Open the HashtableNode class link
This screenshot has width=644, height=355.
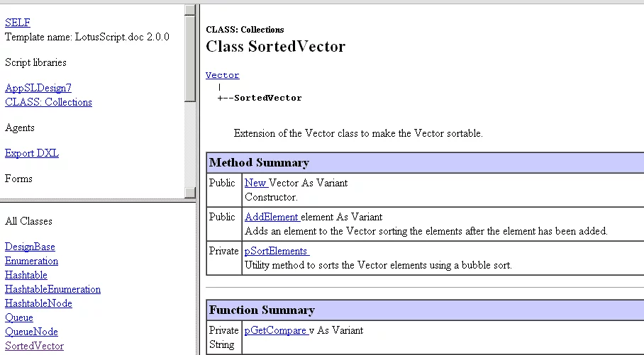point(38,303)
